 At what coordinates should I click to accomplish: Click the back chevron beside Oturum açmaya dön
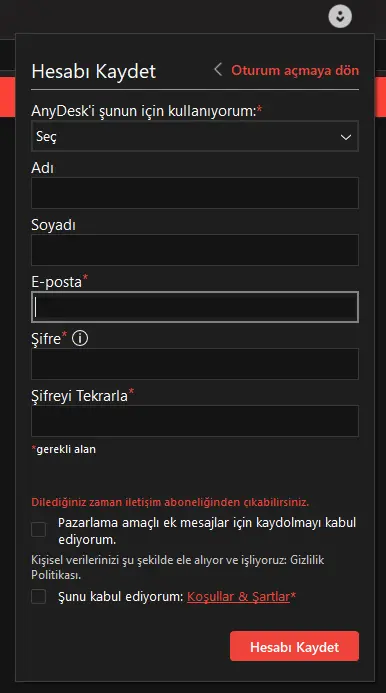[218, 70]
